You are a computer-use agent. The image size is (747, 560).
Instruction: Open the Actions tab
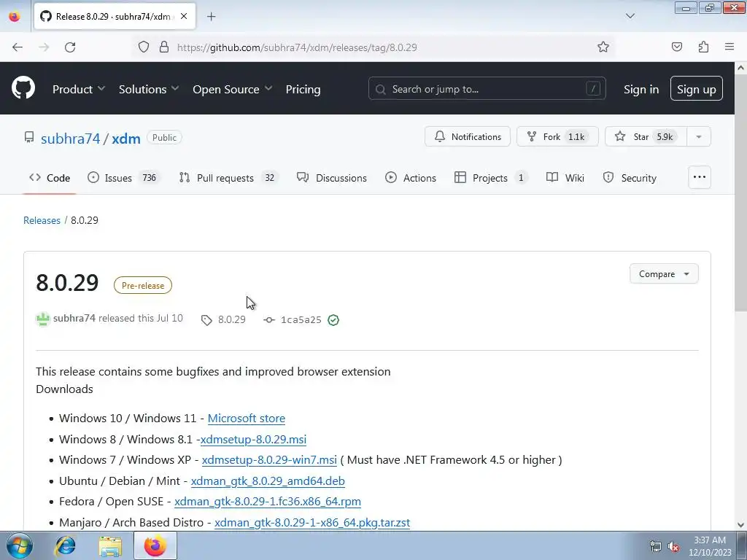click(x=411, y=178)
